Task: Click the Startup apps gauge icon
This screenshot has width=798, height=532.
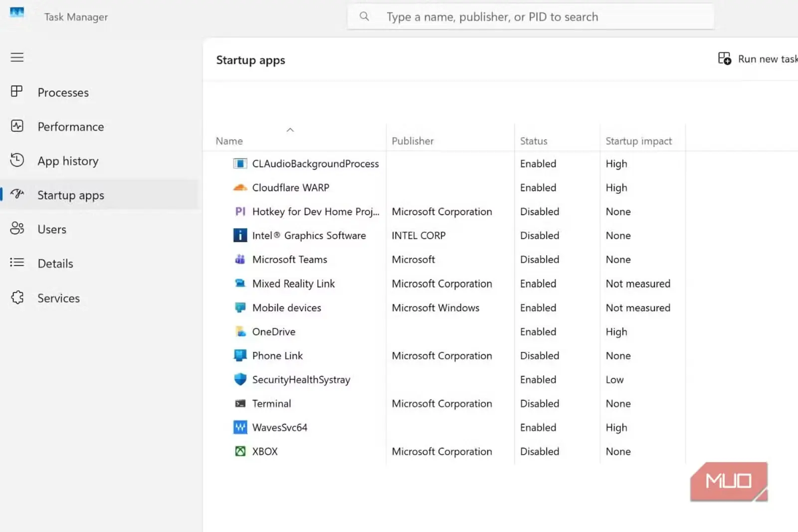Action: [x=17, y=194]
